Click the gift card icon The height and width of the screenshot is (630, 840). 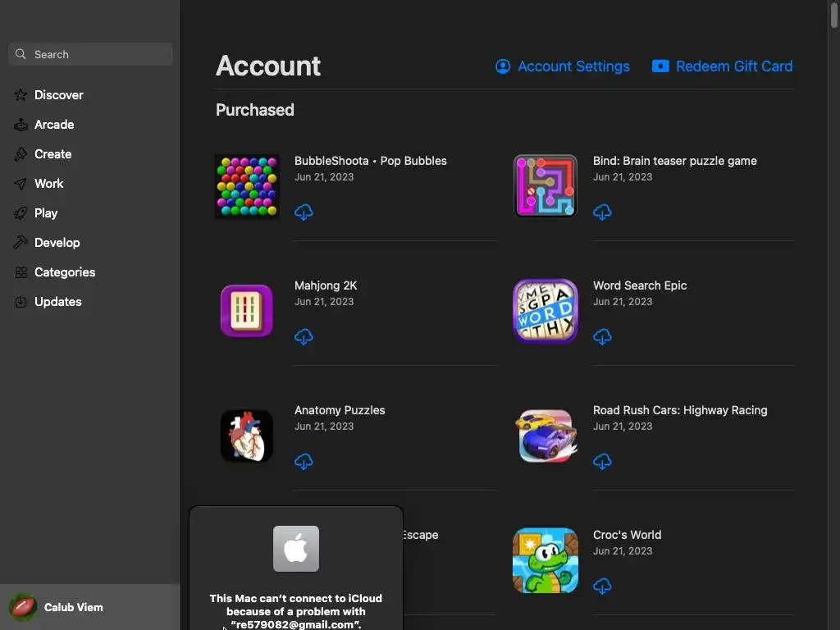click(660, 66)
